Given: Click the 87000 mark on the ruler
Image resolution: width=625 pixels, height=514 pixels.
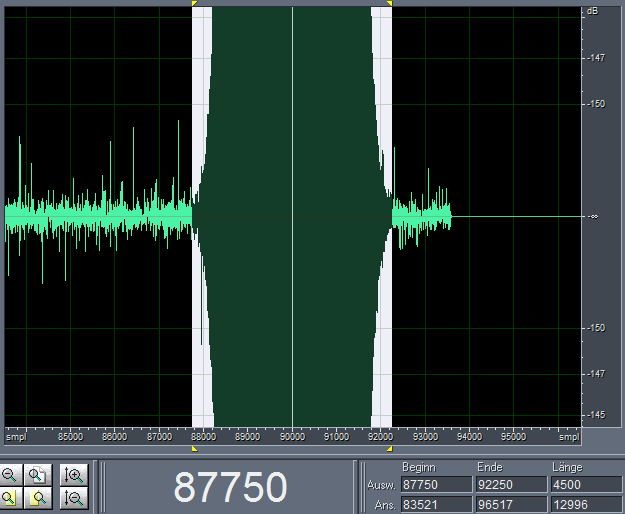Looking at the screenshot, I should [x=159, y=437].
